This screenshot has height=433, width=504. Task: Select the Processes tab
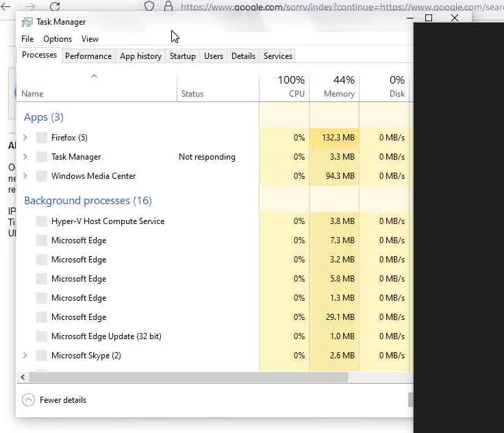point(39,55)
